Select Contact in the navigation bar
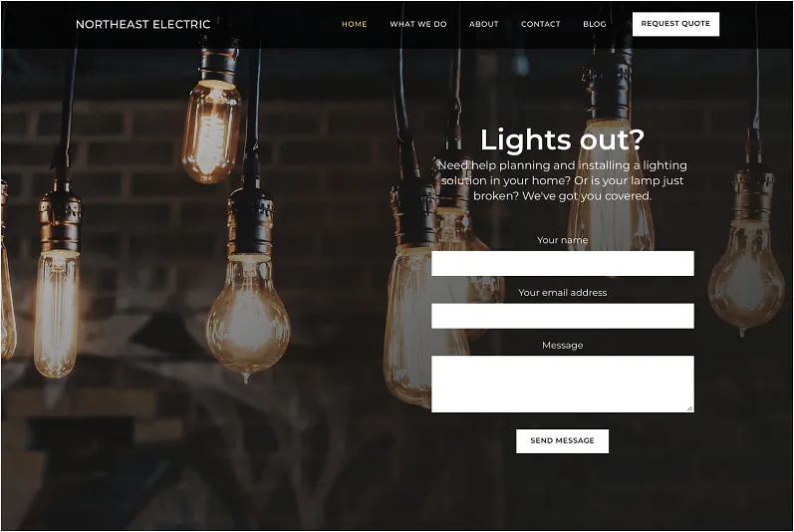The height and width of the screenshot is (532, 794). [x=540, y=24]
